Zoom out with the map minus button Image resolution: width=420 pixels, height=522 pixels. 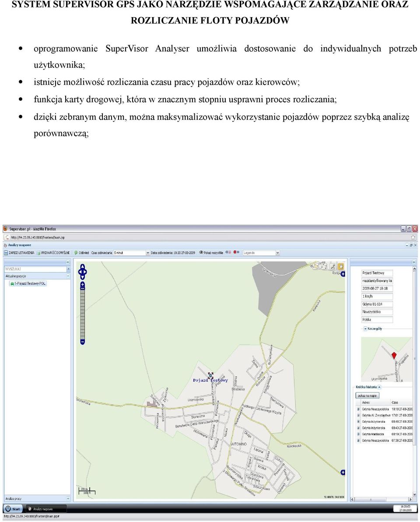(83, 342)
